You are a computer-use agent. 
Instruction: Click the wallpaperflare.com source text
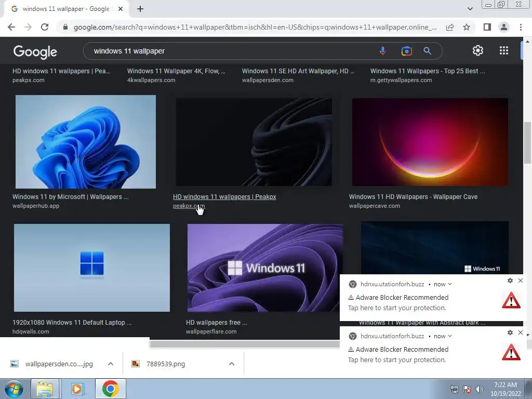211,331
